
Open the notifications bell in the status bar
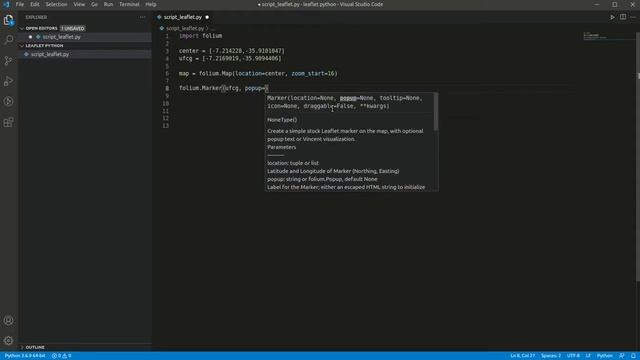633,356
